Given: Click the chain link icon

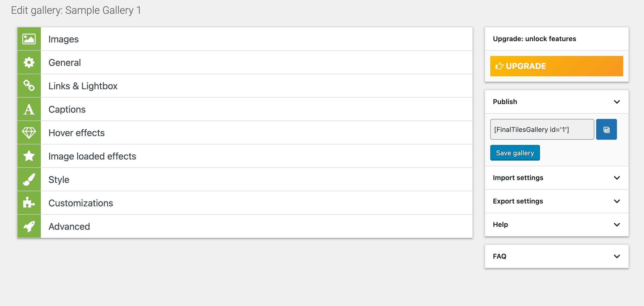Looking at the screenshot, I should tap(29, 86).
